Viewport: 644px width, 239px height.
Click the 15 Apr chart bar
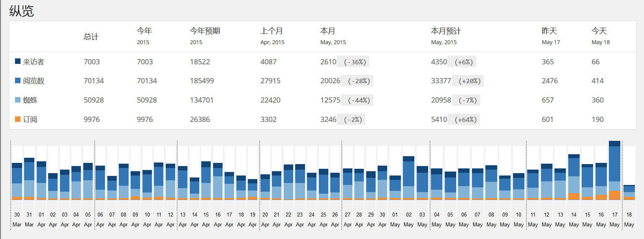pyautogui.click(x=206, y=181)
